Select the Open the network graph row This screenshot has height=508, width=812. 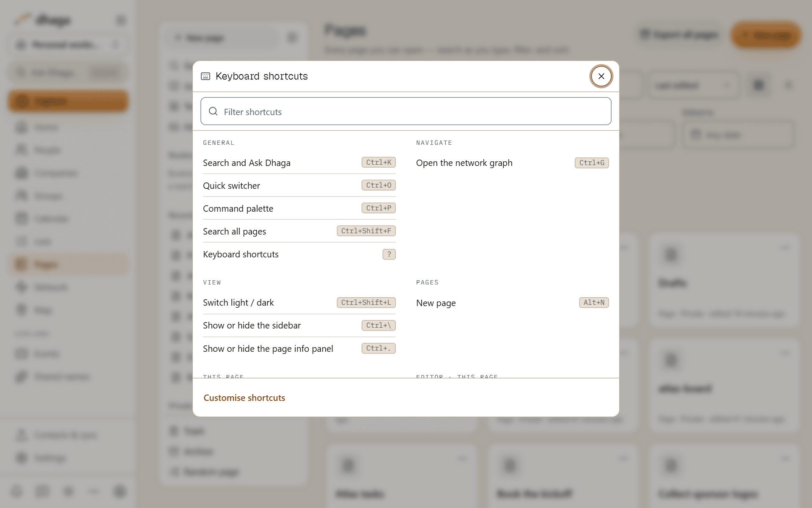point(512,163)
